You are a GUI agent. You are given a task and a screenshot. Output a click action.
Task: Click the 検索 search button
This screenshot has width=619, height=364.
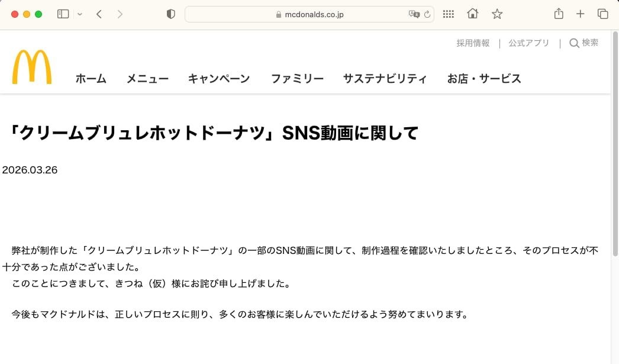pos(583,43)
